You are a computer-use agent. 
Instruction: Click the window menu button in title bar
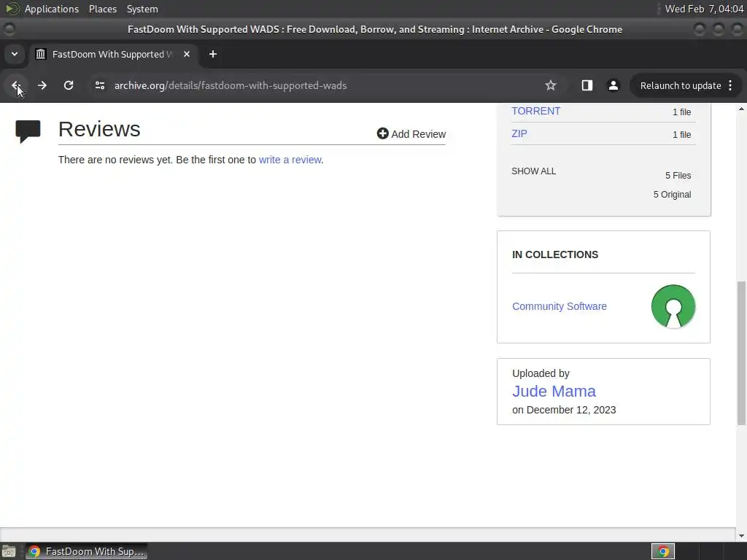tap(9, 29)
